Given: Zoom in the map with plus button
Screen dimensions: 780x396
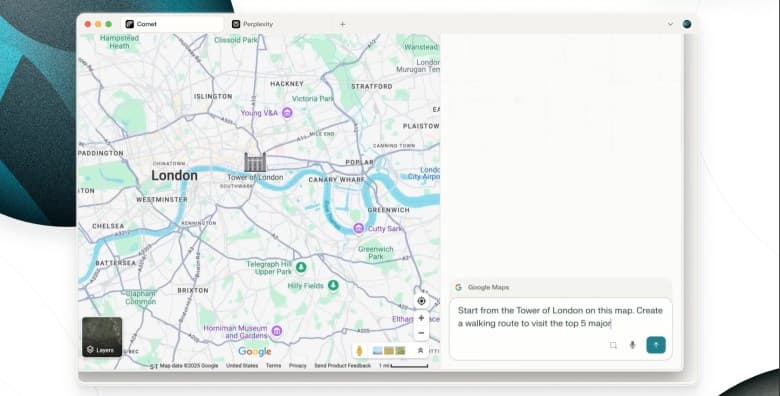Looking at the screenshot, I should click(421, 318).
